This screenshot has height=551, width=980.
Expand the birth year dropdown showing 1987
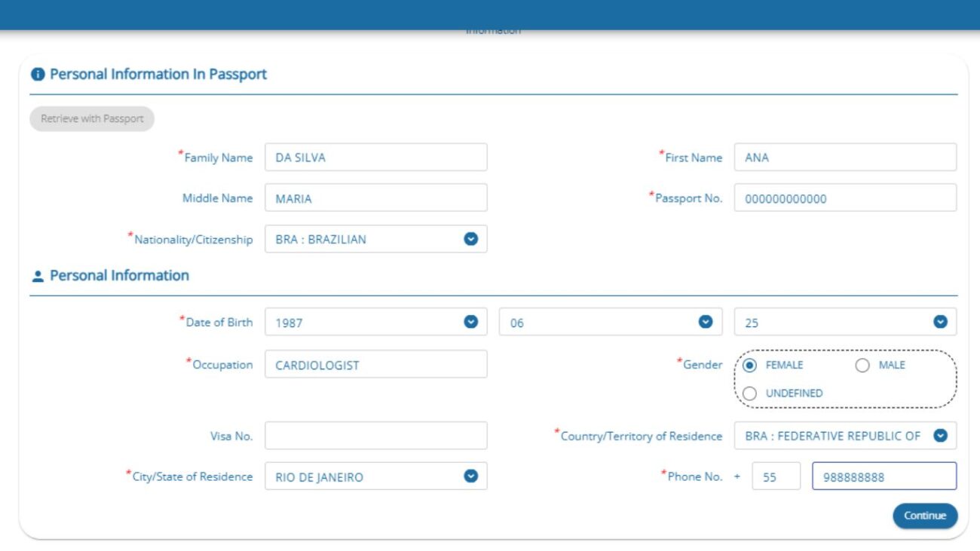coord(470,322)
